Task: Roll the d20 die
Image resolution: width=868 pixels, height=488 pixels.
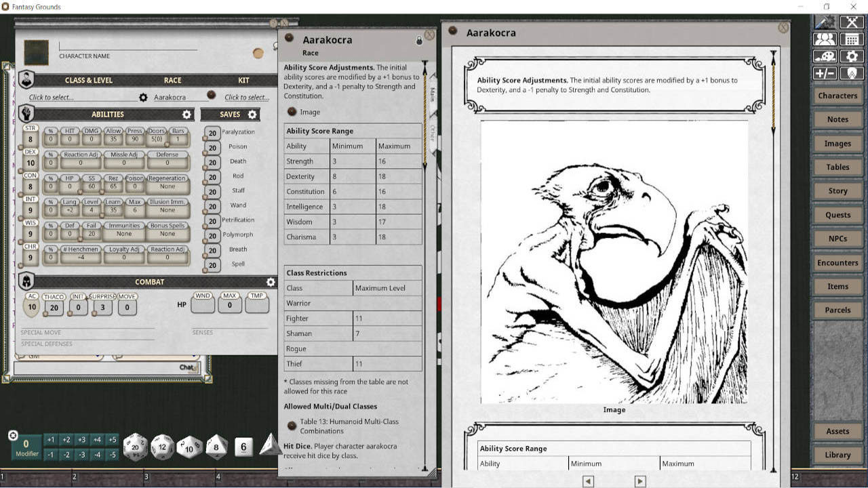Action: click(135, 447)
